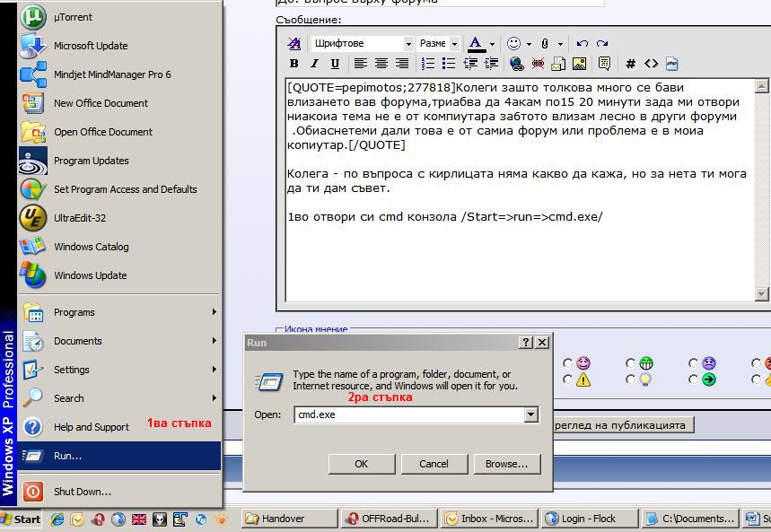Decrease indent of the message text
Image resolution: width=771 pixels, height=532 pixels.
click(x=470, y=64)
